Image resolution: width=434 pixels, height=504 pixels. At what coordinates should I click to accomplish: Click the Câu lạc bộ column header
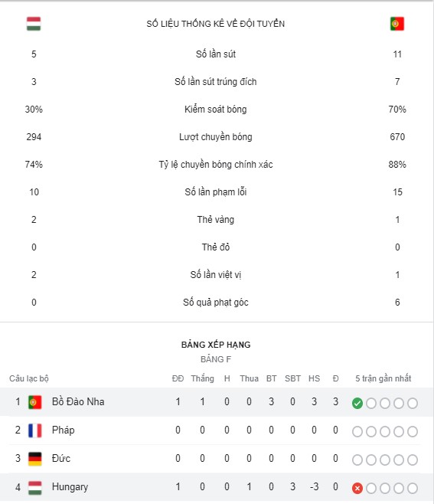[29, 378]
